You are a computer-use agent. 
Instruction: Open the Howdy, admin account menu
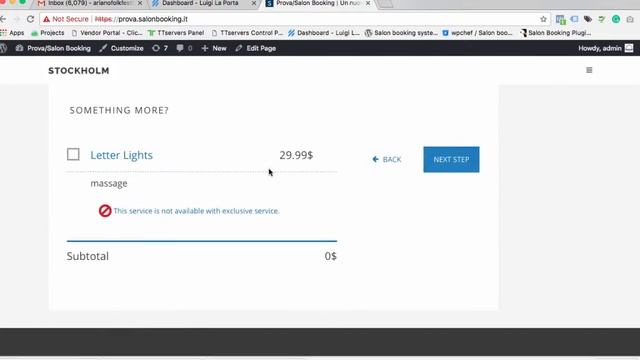point(606,48)
